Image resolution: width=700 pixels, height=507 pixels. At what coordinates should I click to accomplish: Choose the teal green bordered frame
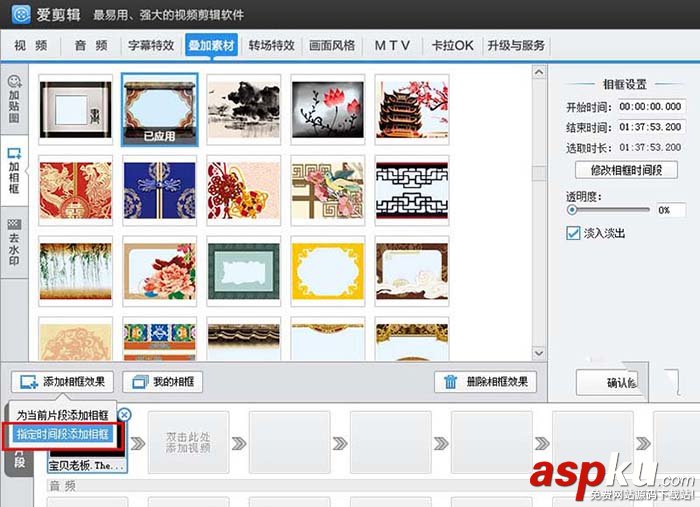244,271
